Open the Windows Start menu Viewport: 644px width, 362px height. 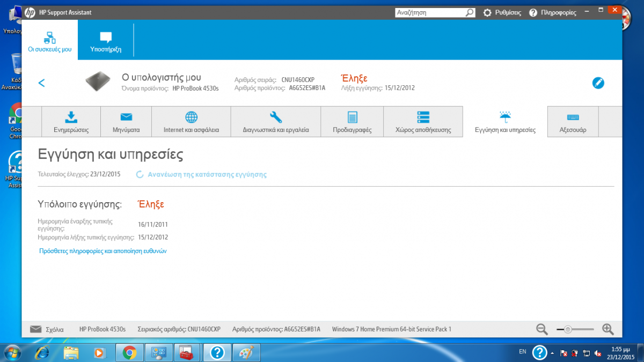pyautogui.click(x=12, y=352)
